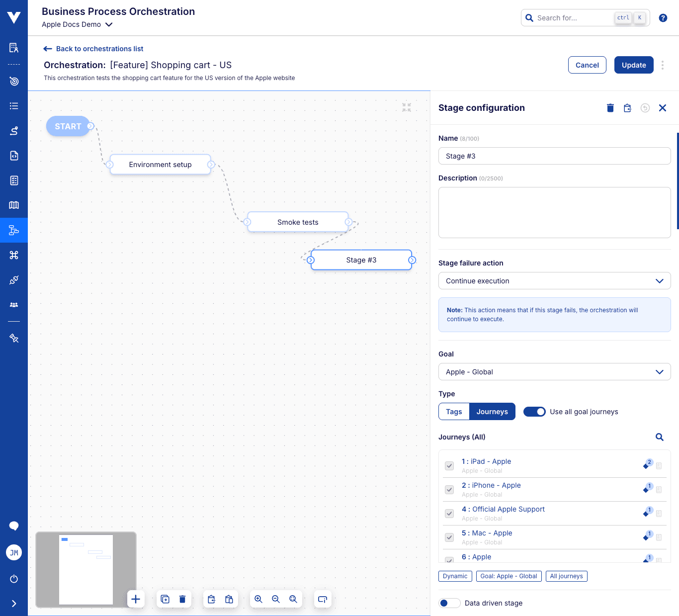Click into the stage Name input field
Viewport: 679px width, 616px height.
[x=554, y=156]
